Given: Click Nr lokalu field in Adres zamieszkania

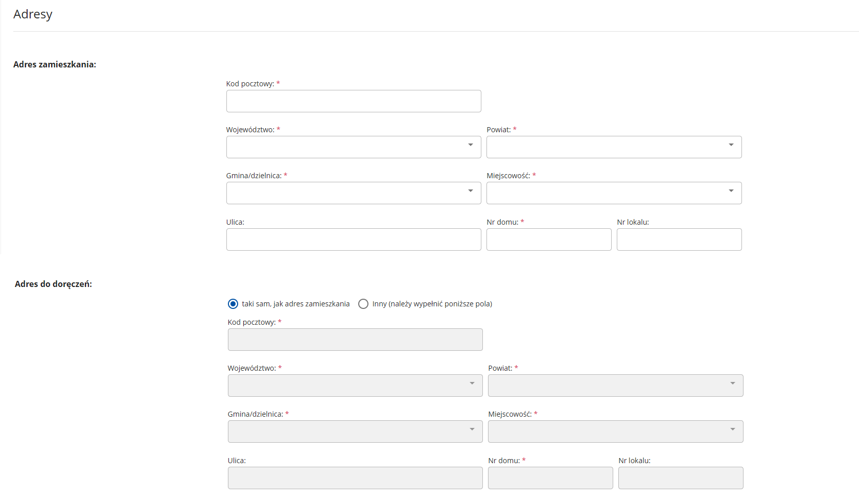Looking at the screenshot, I should coord(679,239).
